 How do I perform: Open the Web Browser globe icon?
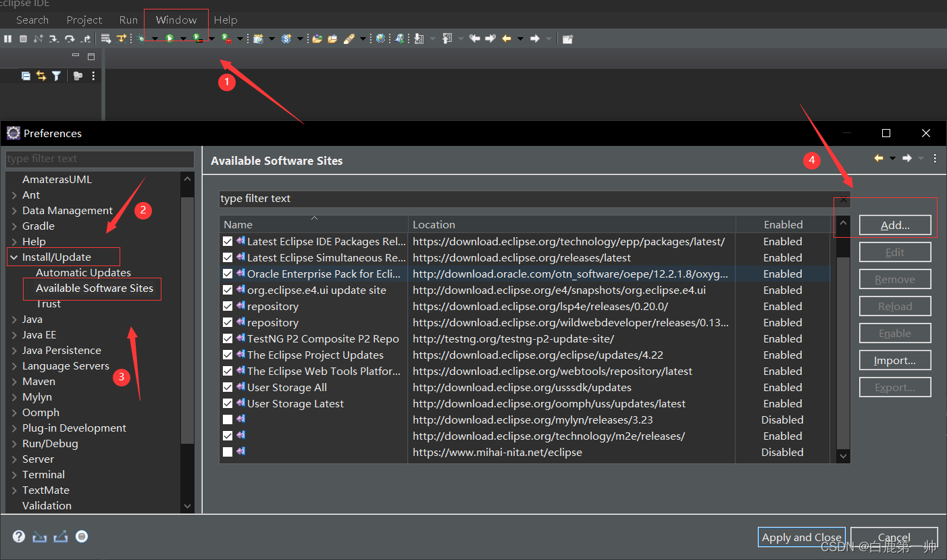pos(380,39)
